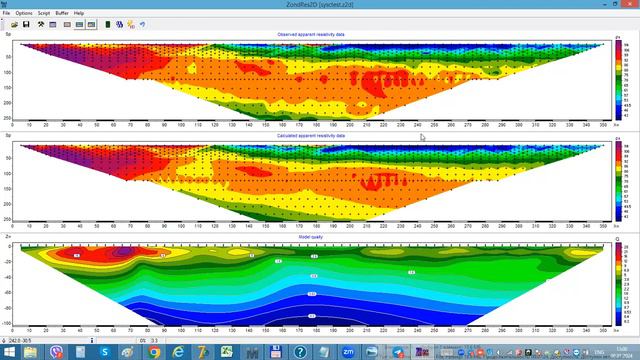
Task: Click the system tray clock
Action: pos(622,352)
